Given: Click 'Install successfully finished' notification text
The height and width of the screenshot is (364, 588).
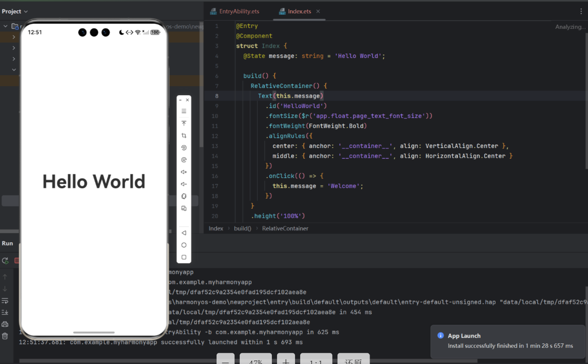Looking at the screenshot, I should 510,346.
